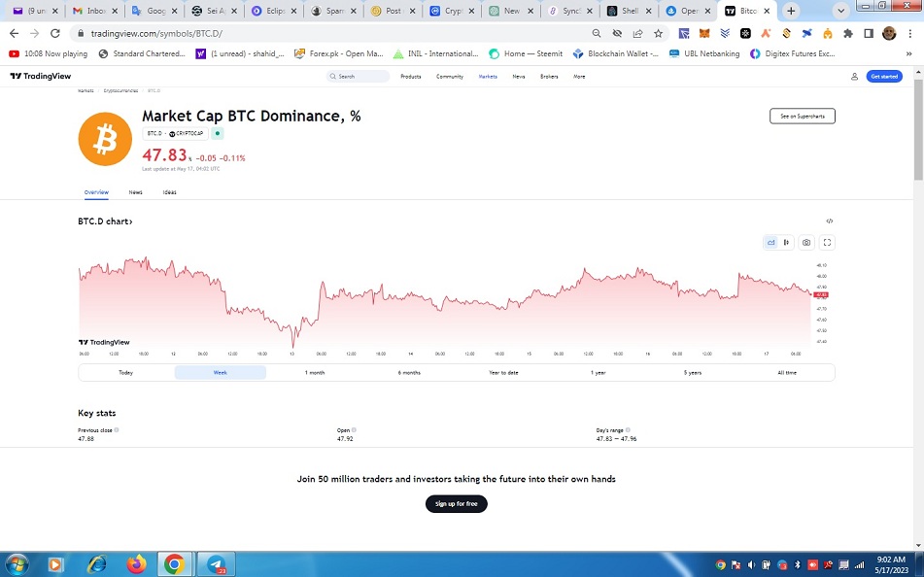Click the green market status dot badge
Screen dimensions: 924x577
tap(218, 133)
